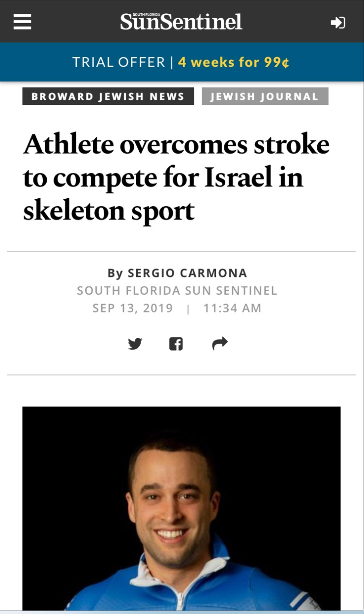Expand the navigation drawer with the menu lines
The image size is (364, 614).
pyautogui.click(x=22, y=22)
